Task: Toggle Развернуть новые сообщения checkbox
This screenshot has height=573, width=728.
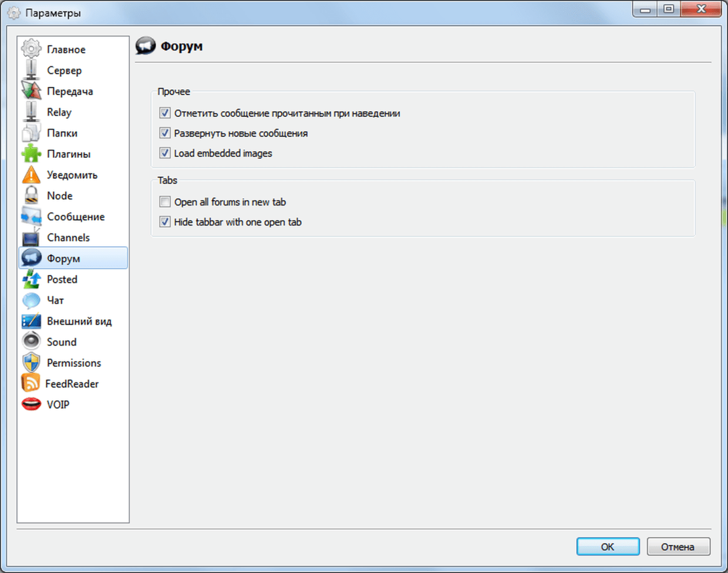Action: pos(165,133)
